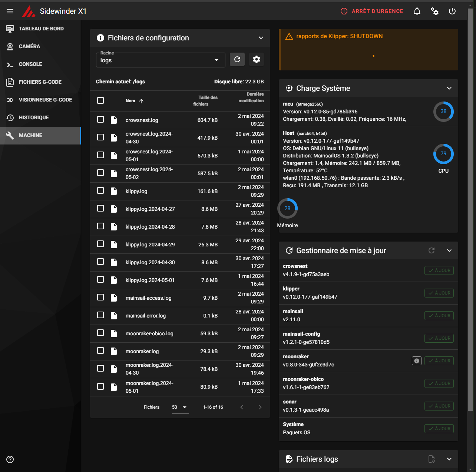The height and width of the screenshot is (472, 476).
Task: Click the crowsnest.log file icon
Action: point(114,120)
